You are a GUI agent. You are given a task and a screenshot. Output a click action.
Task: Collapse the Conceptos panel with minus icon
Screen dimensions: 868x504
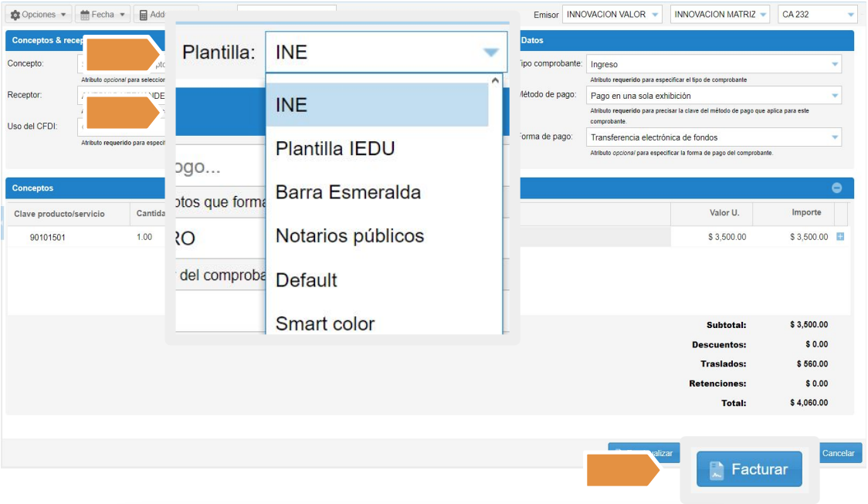coord(836,188)
